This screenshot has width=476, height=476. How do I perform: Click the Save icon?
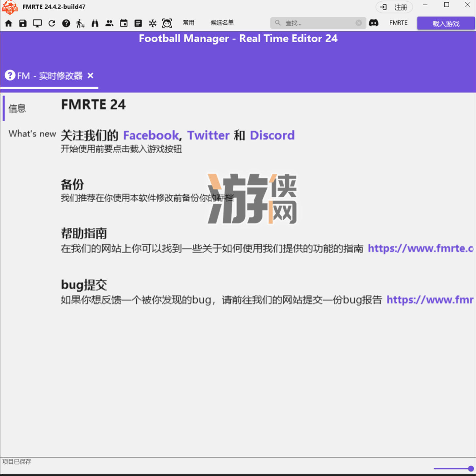point(23,23)
